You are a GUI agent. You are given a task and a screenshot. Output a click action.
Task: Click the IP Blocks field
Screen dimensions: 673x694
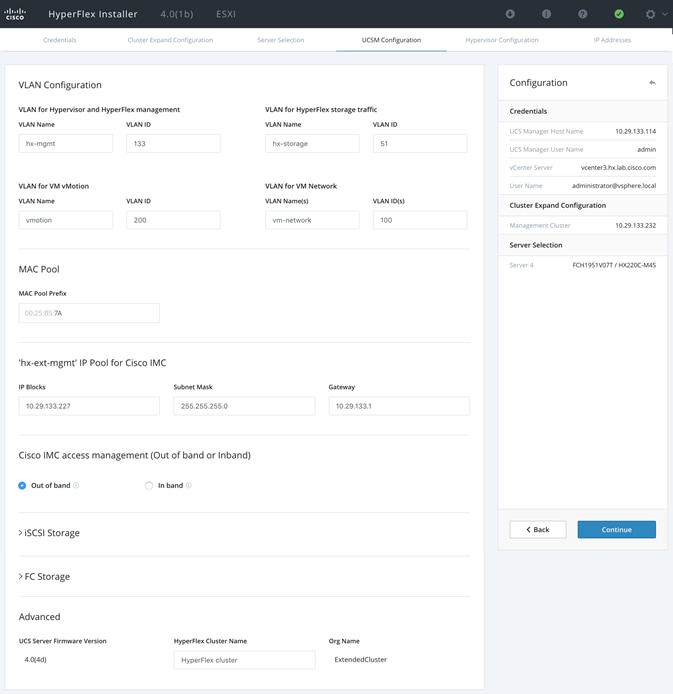coord(89,406)
